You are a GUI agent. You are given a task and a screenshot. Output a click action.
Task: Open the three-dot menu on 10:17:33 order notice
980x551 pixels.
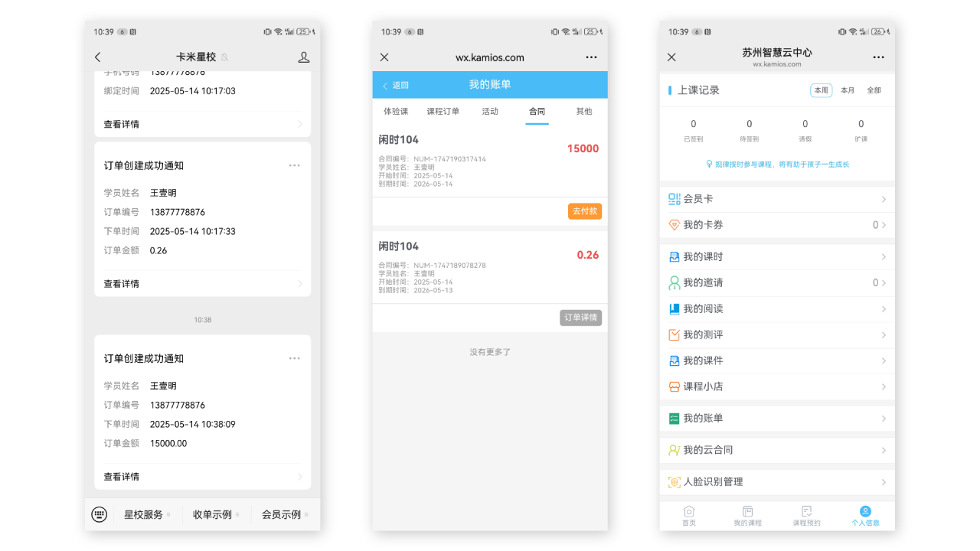pyautogui.click(x=295, y=165)
